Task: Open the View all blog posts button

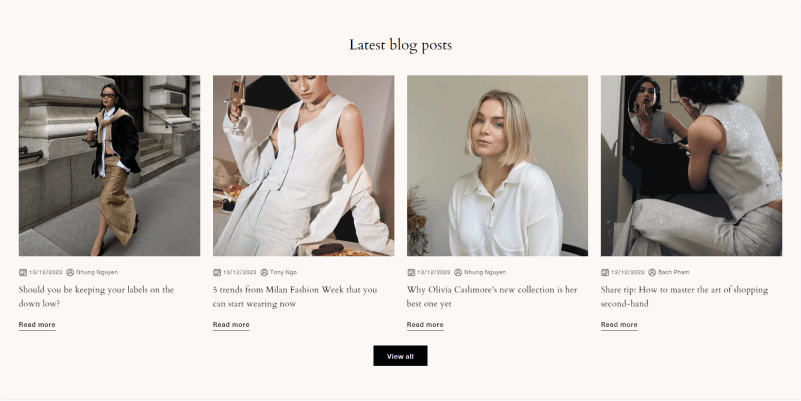Action: click(x=400, y=356)
